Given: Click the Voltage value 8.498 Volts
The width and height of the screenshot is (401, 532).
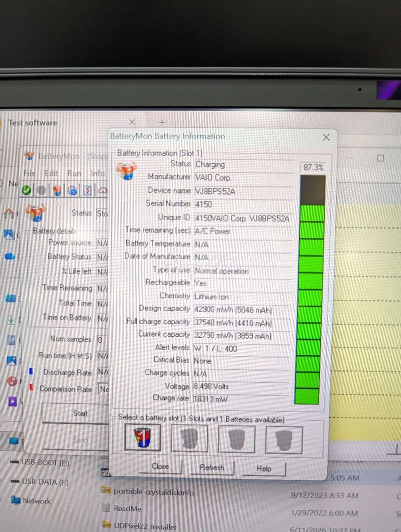Looking at the screenshot, I should 241,387.
